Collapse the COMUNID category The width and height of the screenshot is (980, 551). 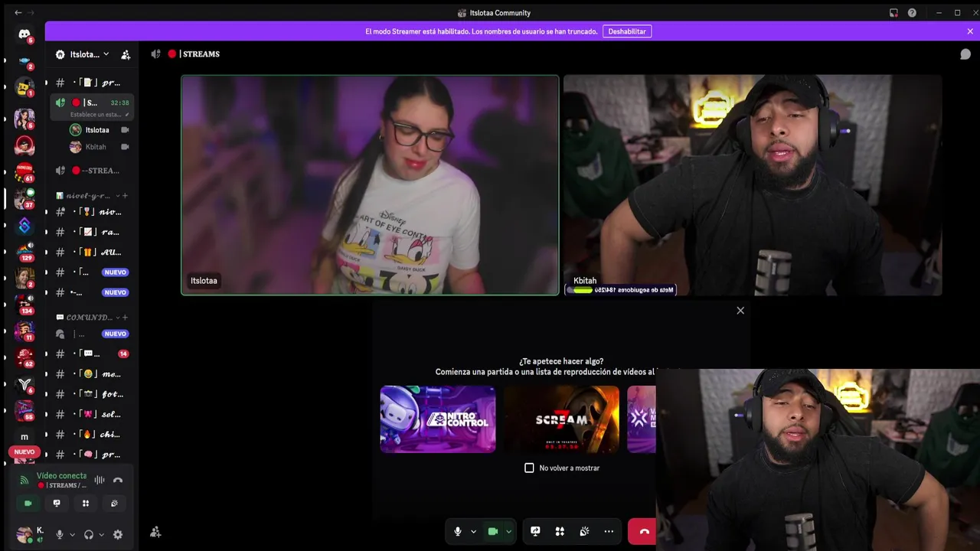tap(88, 317)
